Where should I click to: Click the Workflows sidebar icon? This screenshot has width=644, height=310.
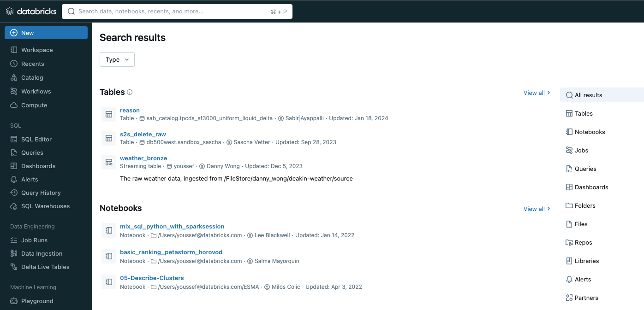coord(14,91)
